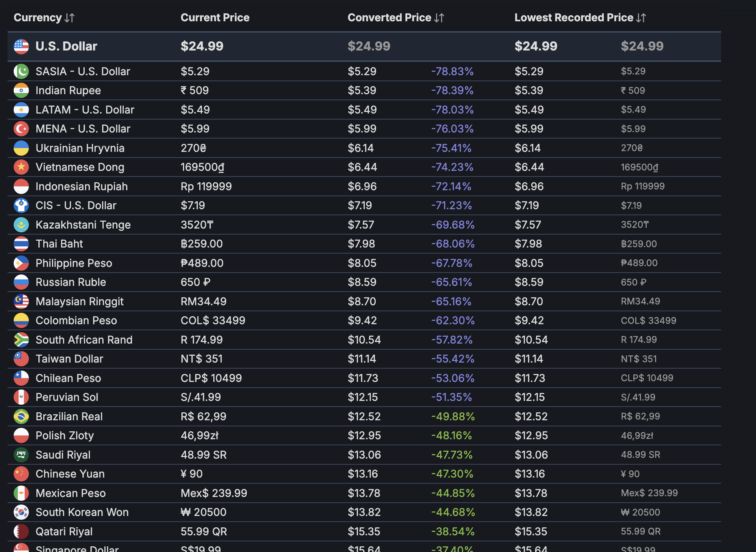Click the Vietnamese Dong currency name
This screenshot has height=552, width=756.
pyautogui.click(x=80, y=167)
